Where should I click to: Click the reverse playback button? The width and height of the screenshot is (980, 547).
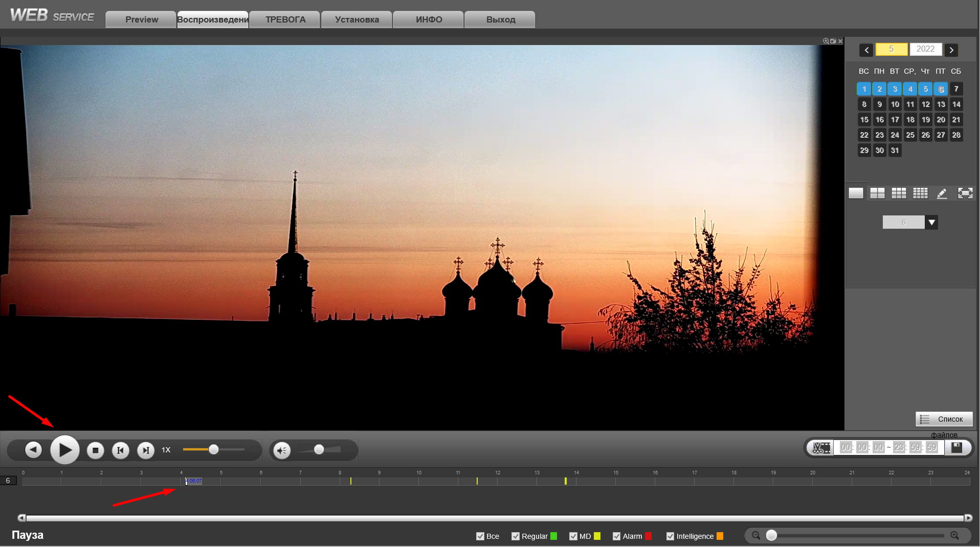coord(34,450)
